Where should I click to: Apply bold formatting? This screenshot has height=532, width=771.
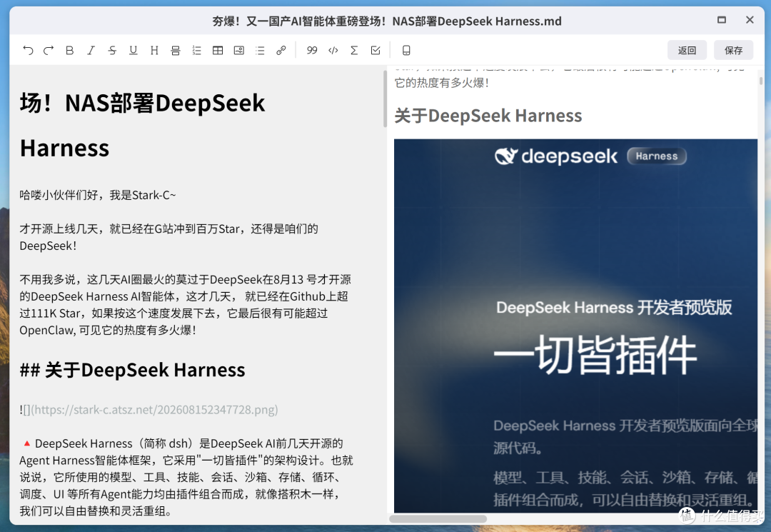[69, 50]
